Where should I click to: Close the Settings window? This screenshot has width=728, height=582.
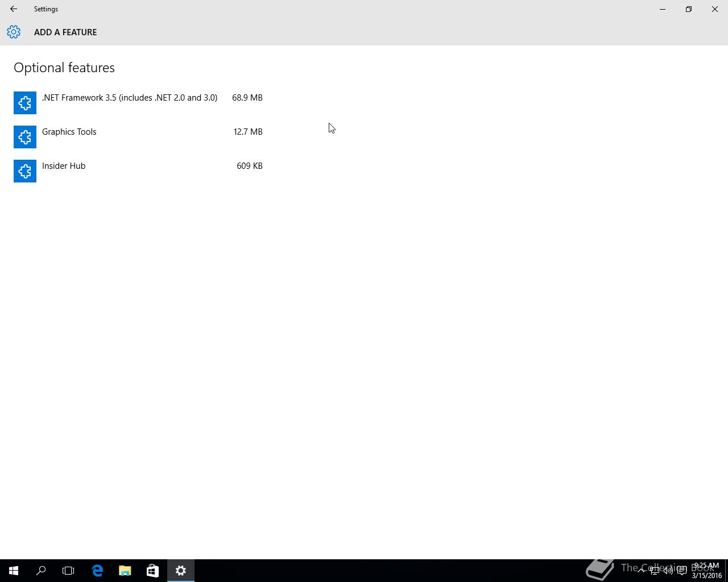click(715, 9)
